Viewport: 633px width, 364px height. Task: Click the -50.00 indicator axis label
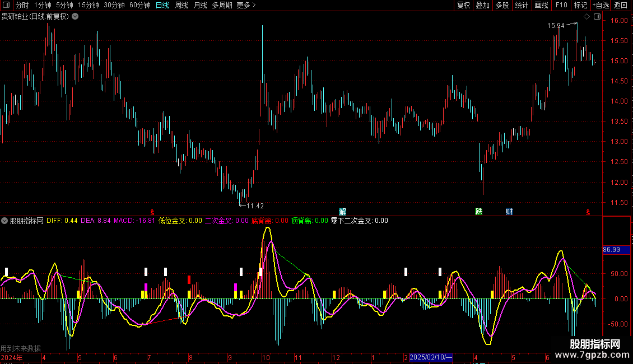(x=618, y=324)
